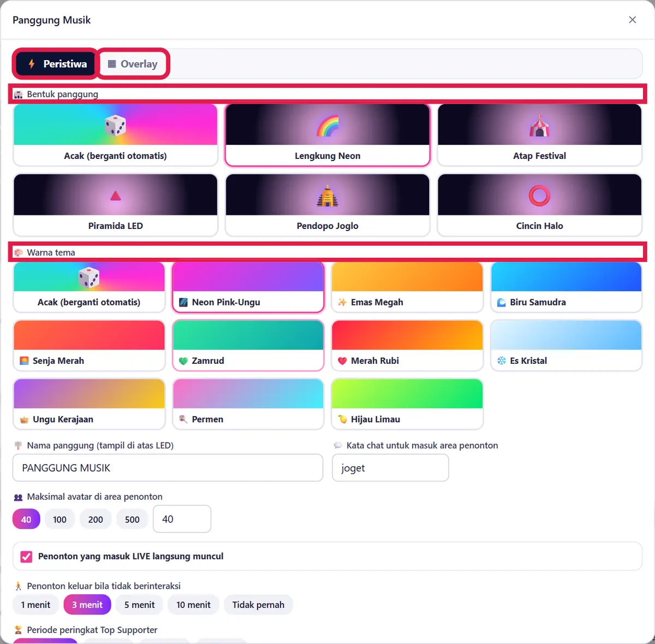Click the Hijau Limau lemon icon

pos(342,420)
